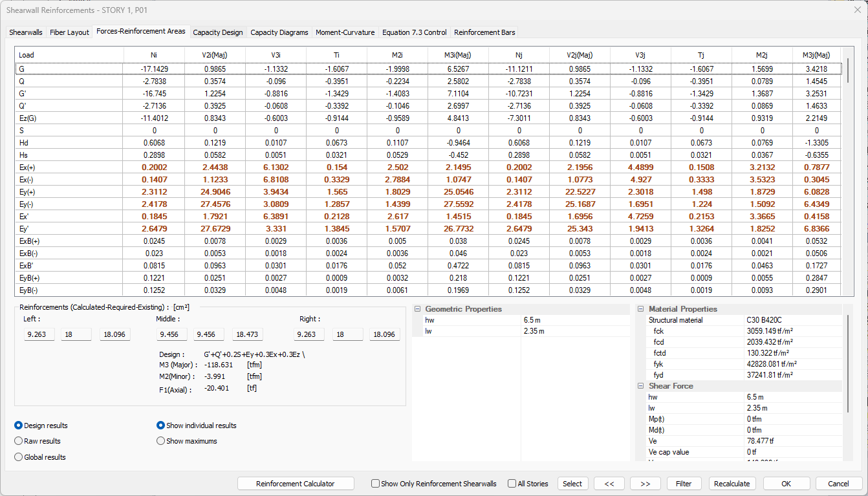Viewport: 868px width, 496px height.
Task: Go to the Reinforcement Bars tab
Action: tap(484, 32)
